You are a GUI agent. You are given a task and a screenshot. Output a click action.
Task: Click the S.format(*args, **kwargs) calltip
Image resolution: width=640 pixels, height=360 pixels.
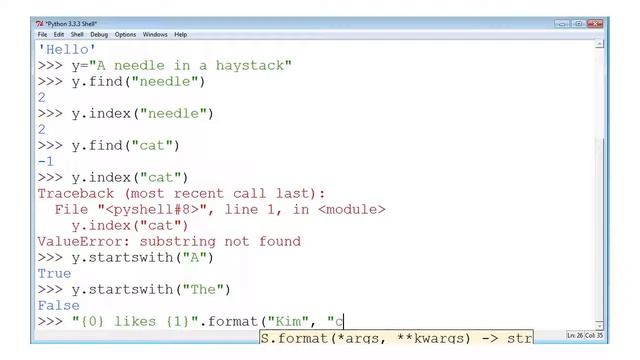tap(396, 337)
